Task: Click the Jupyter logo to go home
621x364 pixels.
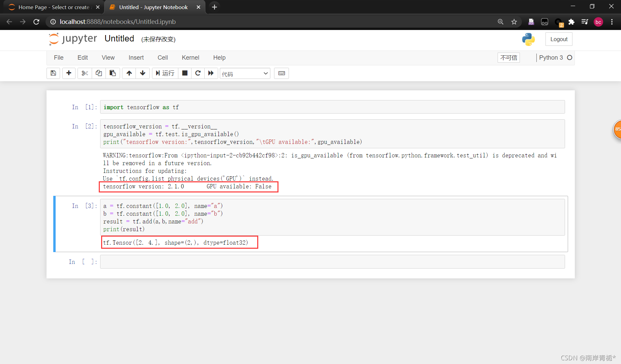Action: click(73, 39)
